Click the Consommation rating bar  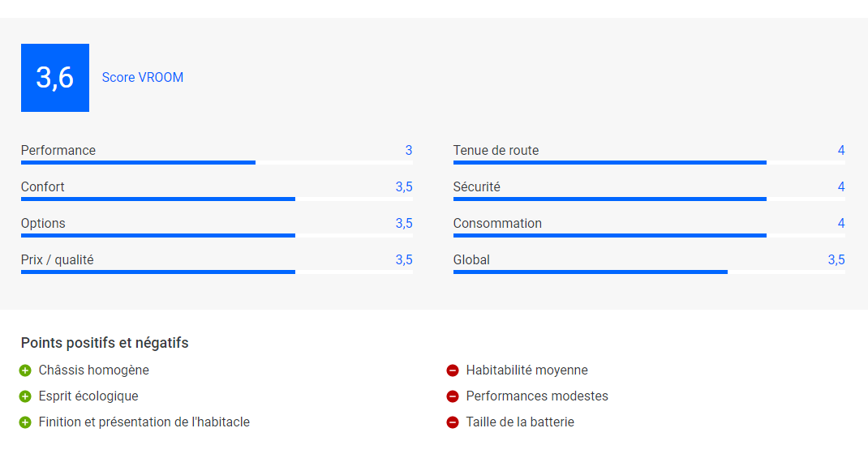[649, 236]
